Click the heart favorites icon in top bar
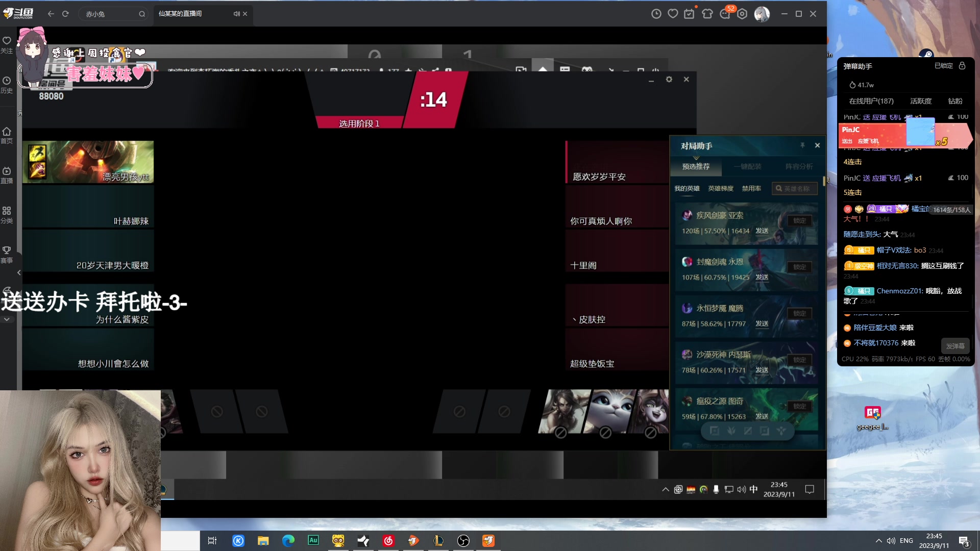This screenshot has width=980, height=551. pos(673,14)
